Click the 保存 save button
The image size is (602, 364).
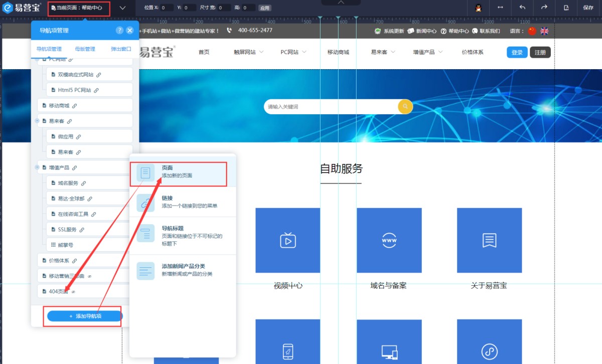[588, 8]
